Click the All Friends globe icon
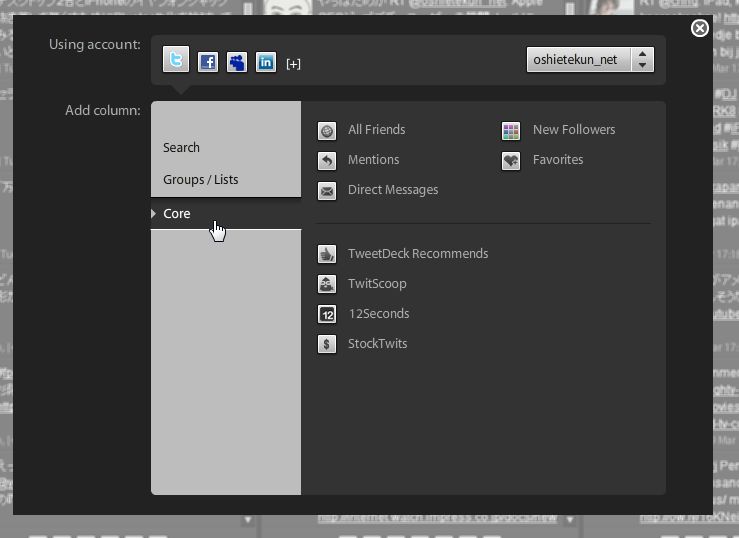Screen dimensions: 739x538 (x=327, y=131)
